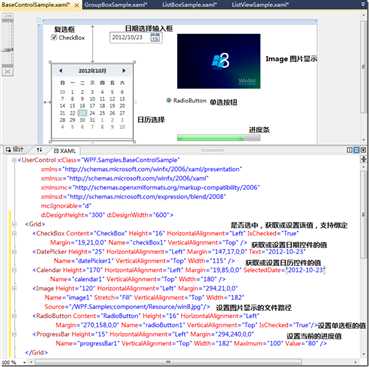
Task: Select horizontal split pane layout icon
Action: coord(356,150)
